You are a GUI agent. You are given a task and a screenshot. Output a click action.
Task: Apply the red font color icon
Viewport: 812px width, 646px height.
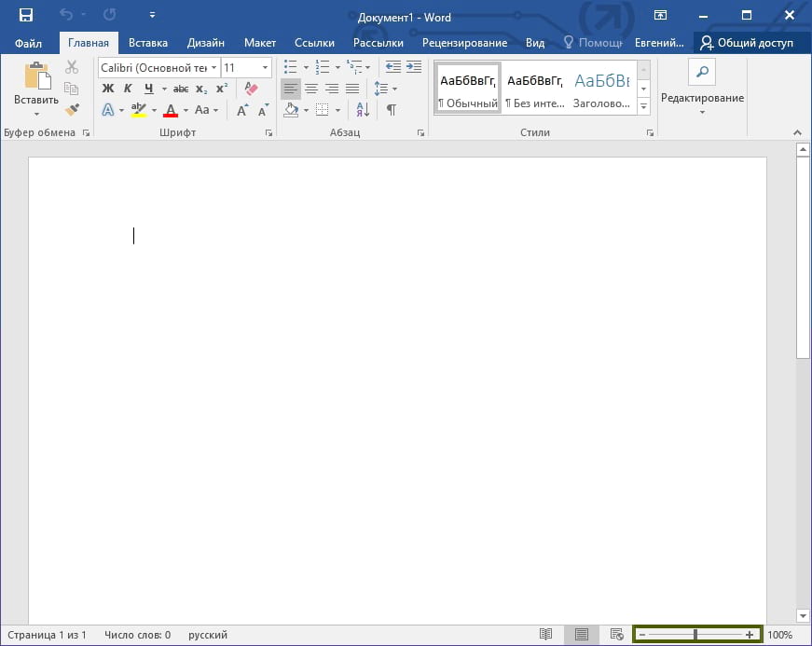pyautogui.click(x=170, y=110)
